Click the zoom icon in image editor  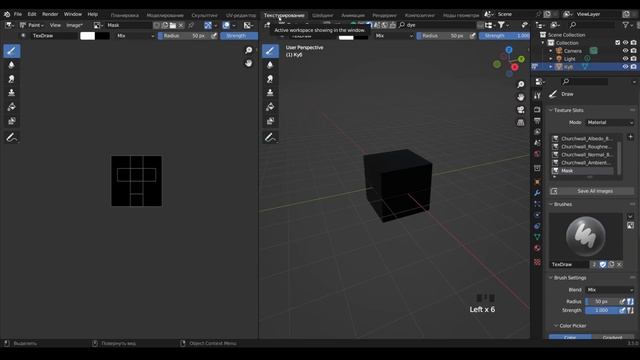coord(249,50)
